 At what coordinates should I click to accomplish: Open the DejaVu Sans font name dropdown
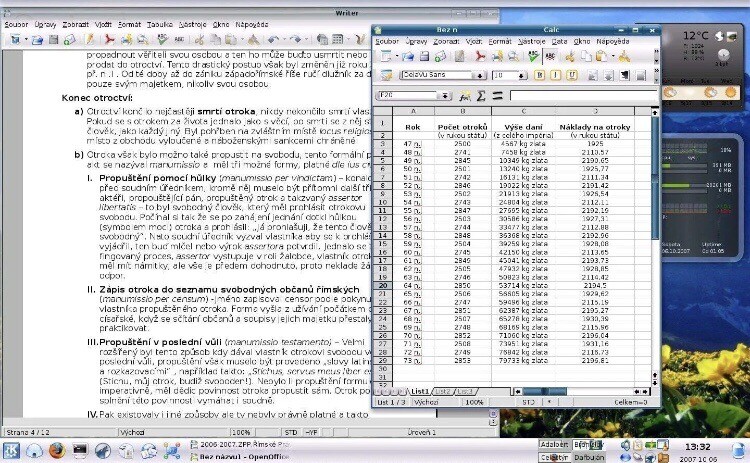[478, 76]
